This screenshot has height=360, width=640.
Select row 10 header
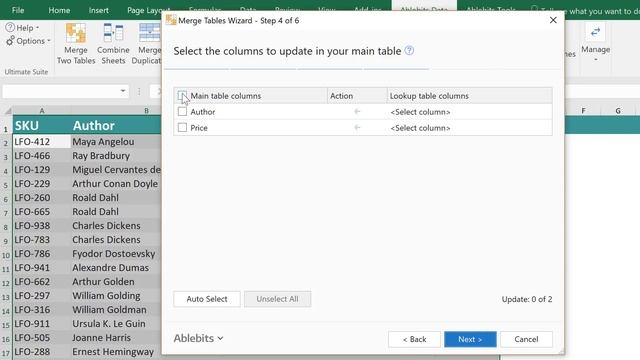tap(6, 254)
